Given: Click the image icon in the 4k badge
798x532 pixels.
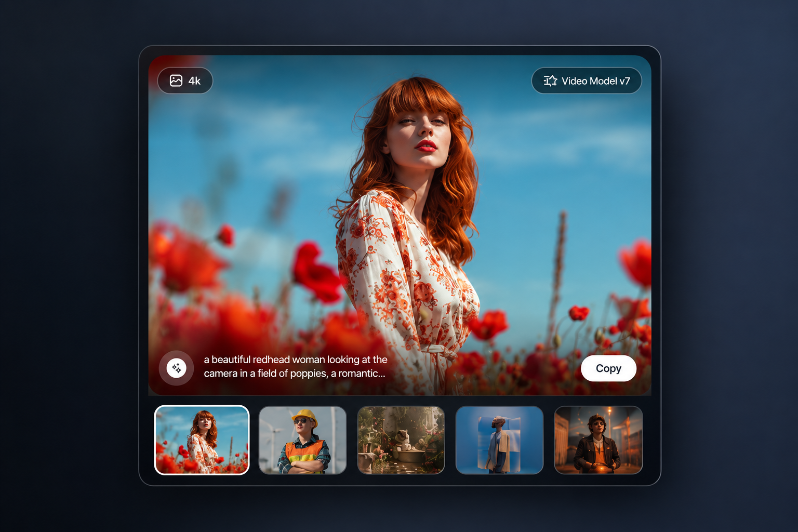Looking at the screenshot, I should point(176,81).
